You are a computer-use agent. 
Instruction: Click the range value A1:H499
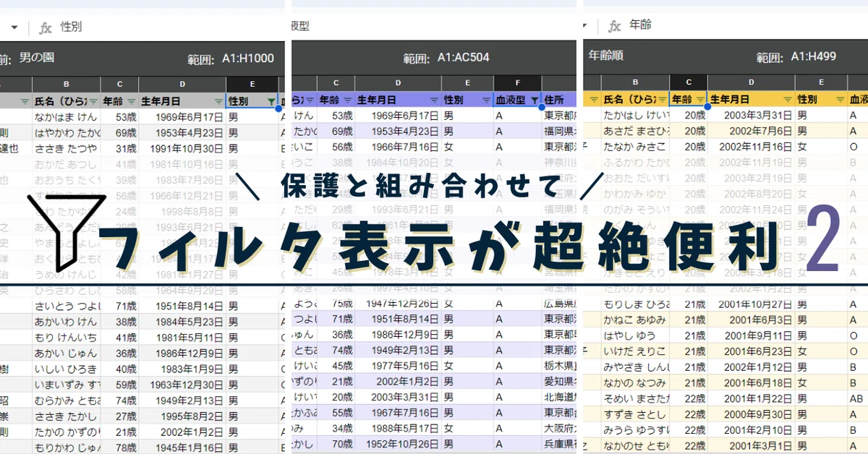(814, 56)
